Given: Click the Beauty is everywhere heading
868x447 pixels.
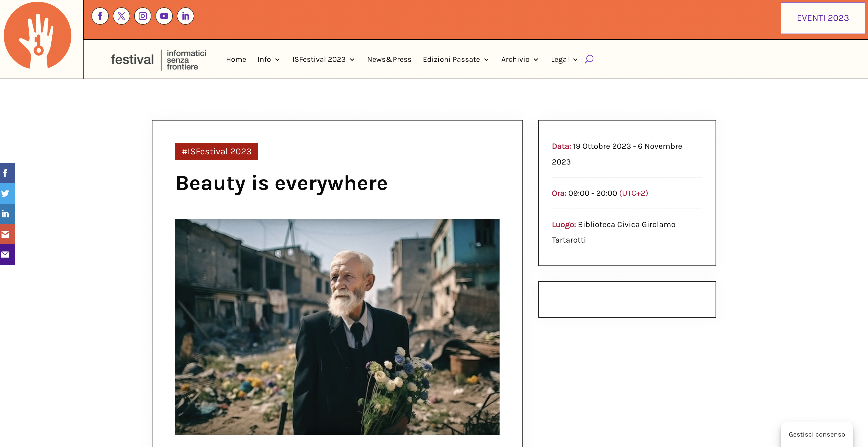Looking at the screenshot, I should pyautogui.click(x=282, y=183).
